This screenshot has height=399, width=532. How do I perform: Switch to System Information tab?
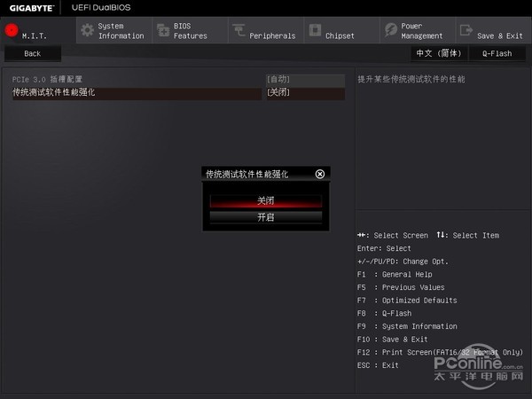pos(114,30)
